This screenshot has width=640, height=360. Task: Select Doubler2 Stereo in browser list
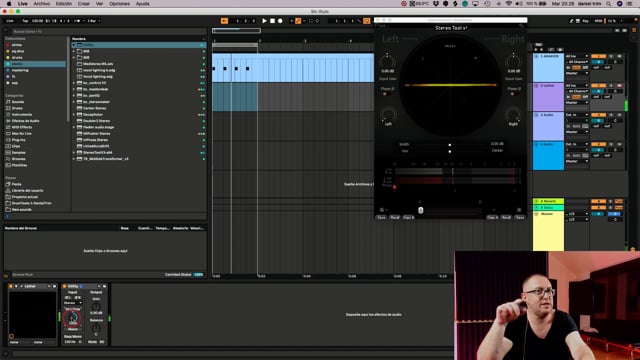96,121
